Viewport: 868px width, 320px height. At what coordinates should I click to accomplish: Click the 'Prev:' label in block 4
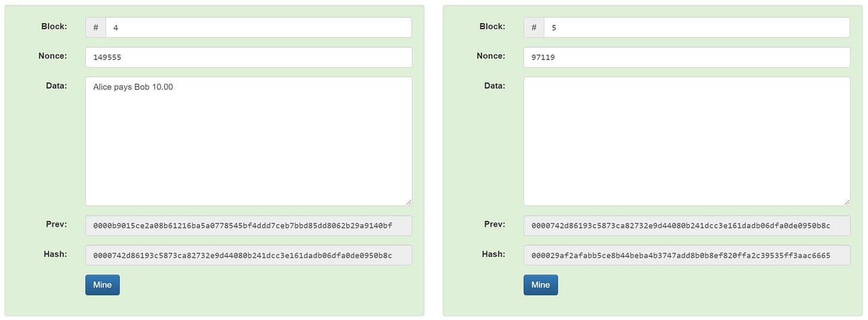[56, 224]
